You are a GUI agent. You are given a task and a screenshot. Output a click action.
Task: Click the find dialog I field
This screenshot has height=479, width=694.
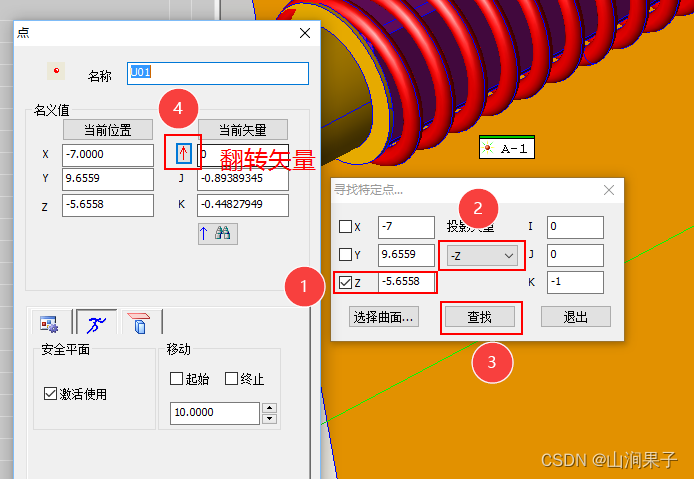(x=575, y=227)
